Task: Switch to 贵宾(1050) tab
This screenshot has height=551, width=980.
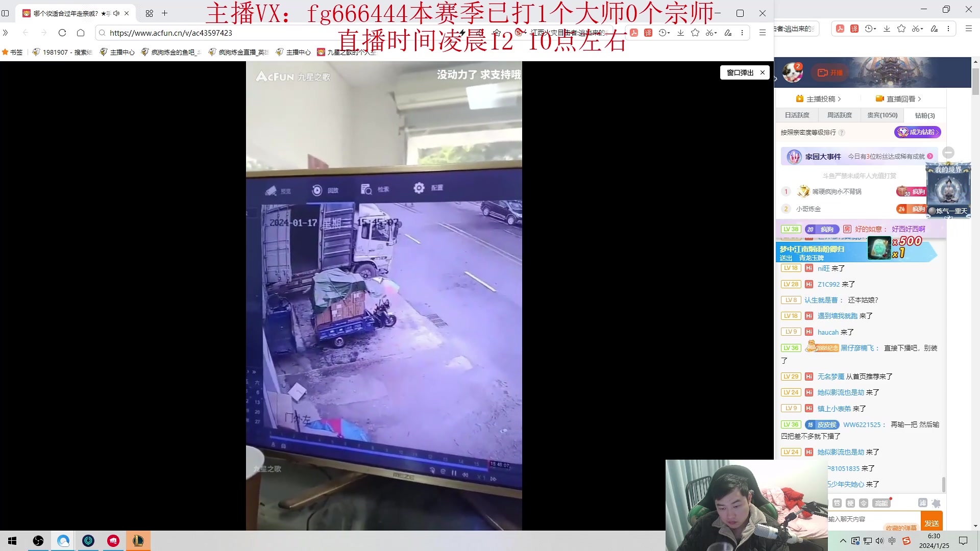Action: (x=883, y=115)
